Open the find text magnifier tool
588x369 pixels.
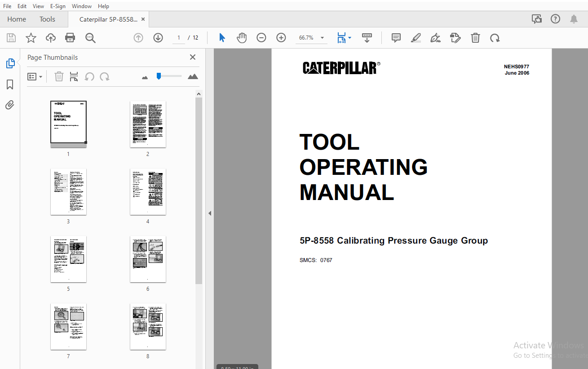click(90, 38)
